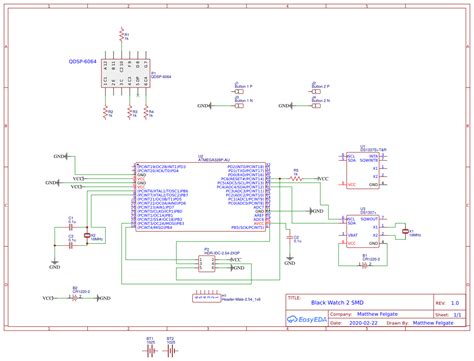The width and height of the screenshot is (474, 361).
Task: Select capacitor C2 near AVCC
Action: [x=290, y=237]
